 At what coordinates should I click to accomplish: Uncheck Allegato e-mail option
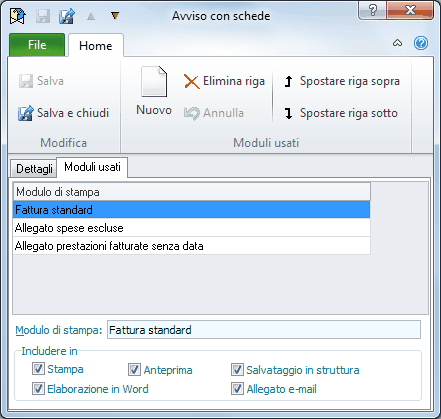(237, 388)
